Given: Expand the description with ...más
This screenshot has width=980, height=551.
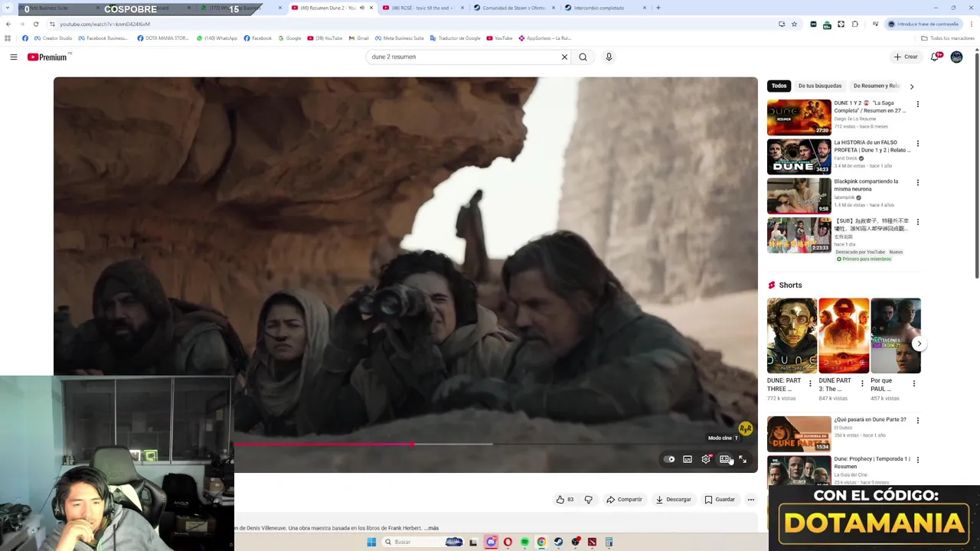Looking at the screenshot, I should (432, 528).
